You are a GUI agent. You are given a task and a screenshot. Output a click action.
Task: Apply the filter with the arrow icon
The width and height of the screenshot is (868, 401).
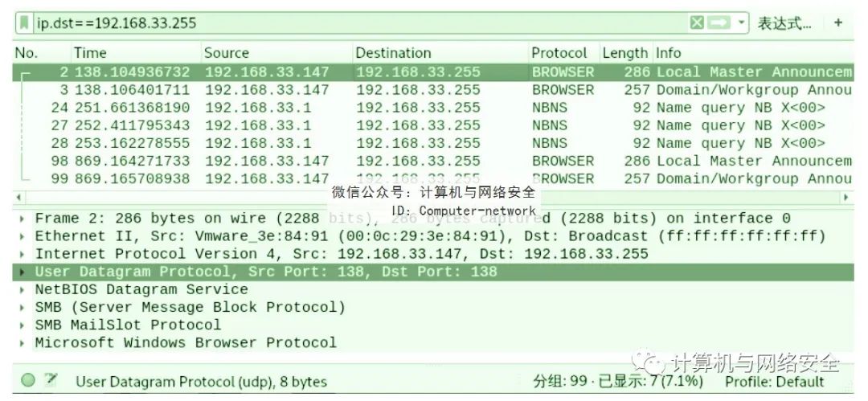(719, 23)
